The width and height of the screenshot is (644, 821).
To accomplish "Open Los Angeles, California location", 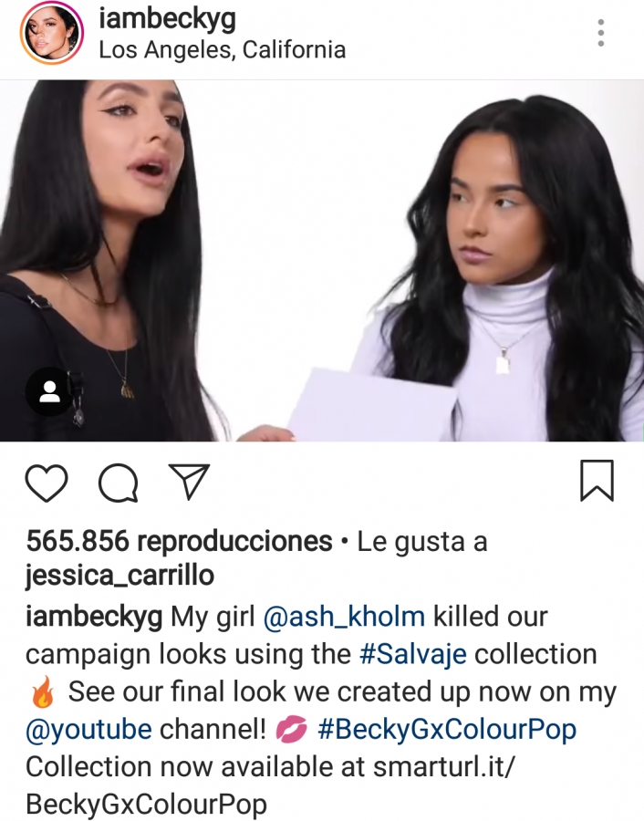I will [222, 50].
